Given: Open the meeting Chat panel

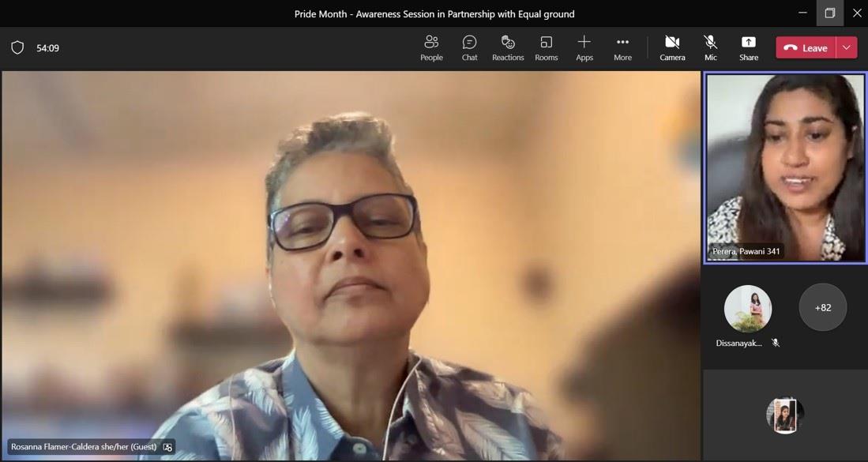Looking at the screenshot, I should (469, 47).
